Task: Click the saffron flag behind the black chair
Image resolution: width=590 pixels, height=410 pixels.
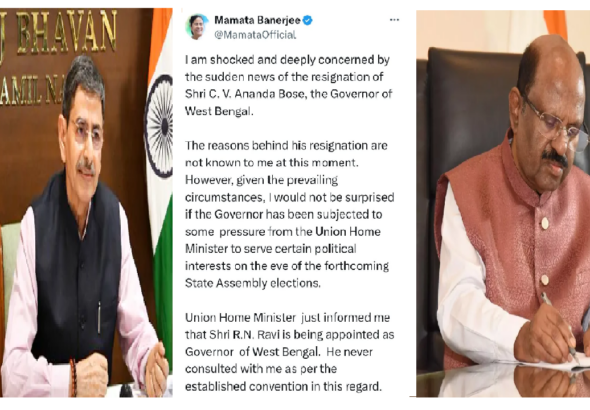Action: (x=555, y=24)
